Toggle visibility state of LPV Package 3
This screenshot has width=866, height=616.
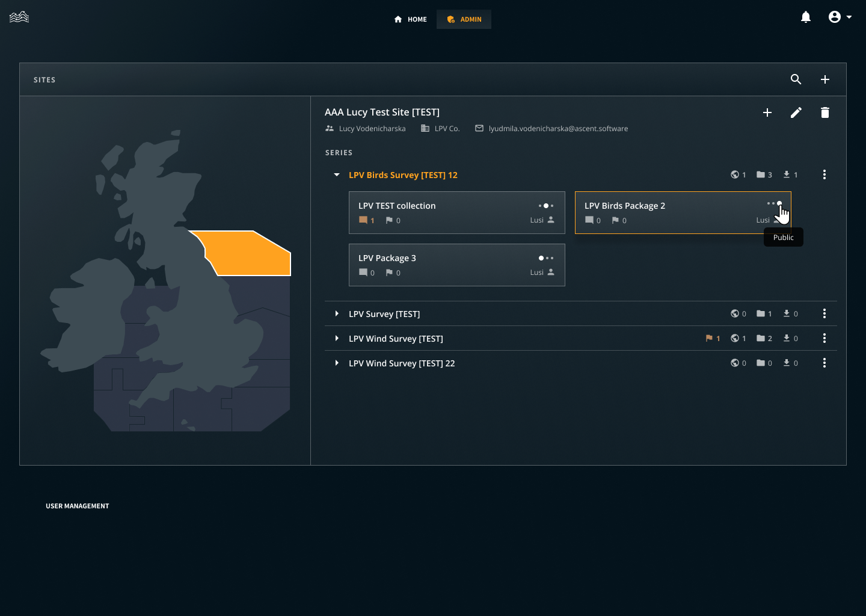click(546, 258)
